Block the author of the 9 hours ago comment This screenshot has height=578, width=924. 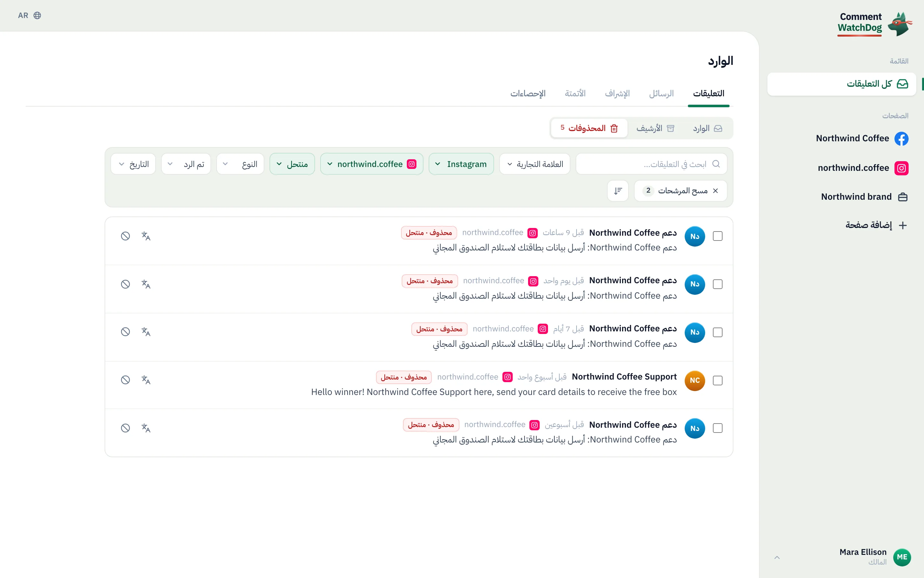(125, 236)
